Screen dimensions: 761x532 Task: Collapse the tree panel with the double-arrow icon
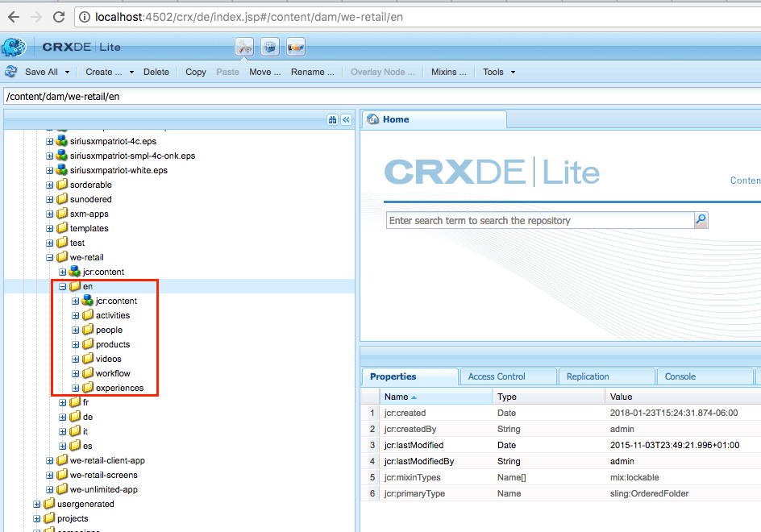click(346, 119)
